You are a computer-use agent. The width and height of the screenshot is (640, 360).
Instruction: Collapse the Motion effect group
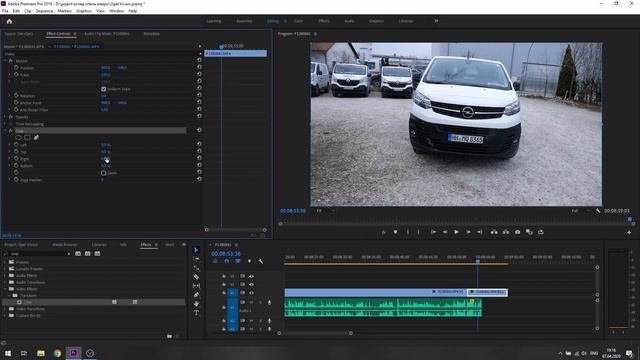pyautogui.click(x=5, y=60)
